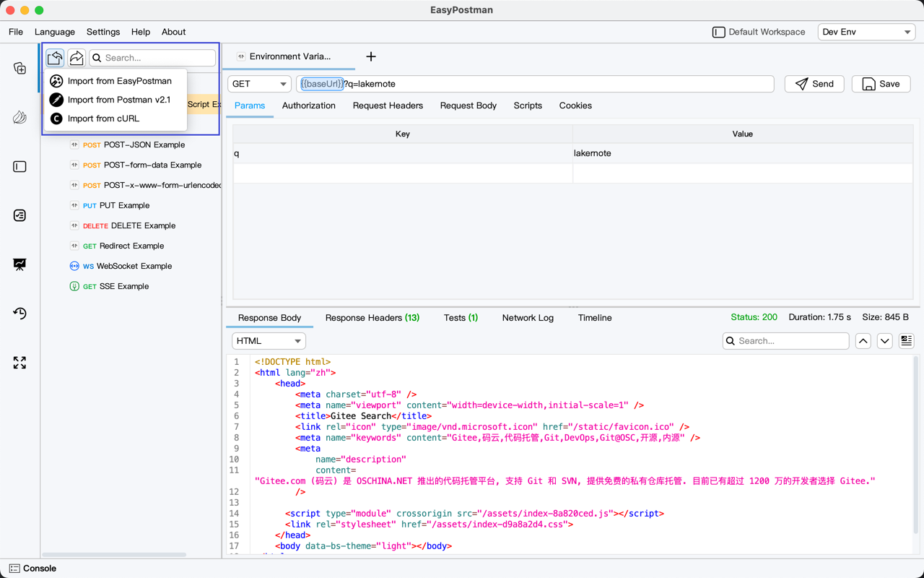Click the DELETE Example request icon

tap(74, 225)
